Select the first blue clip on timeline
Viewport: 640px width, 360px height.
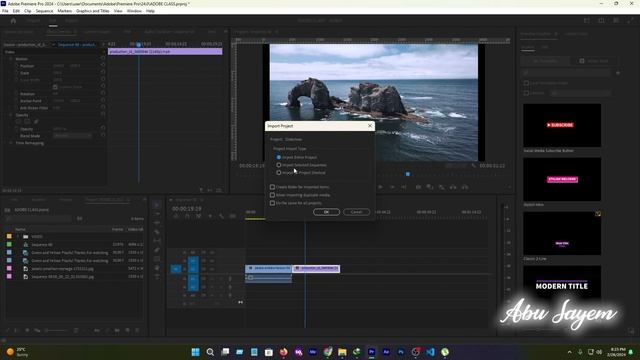click(x=268, y=269)
